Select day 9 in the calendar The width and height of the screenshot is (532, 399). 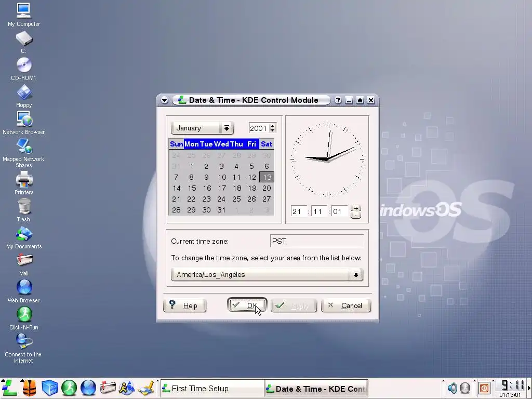(x=206, y=177)
